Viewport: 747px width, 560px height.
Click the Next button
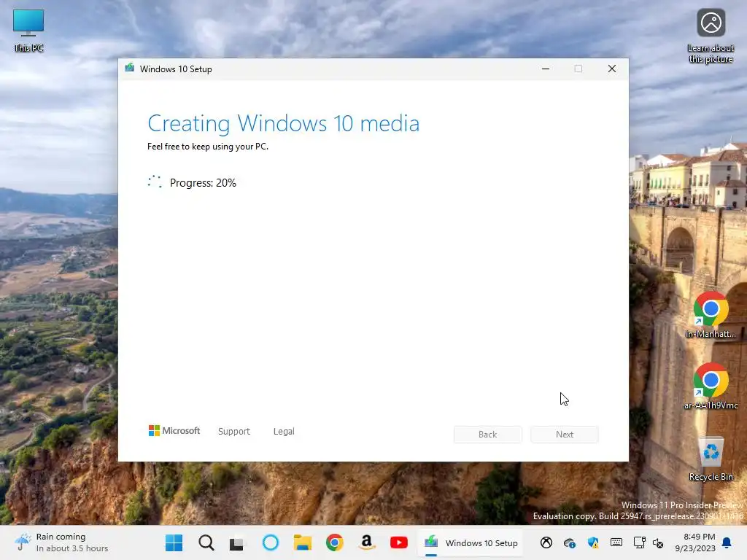[x=565, y=435]
